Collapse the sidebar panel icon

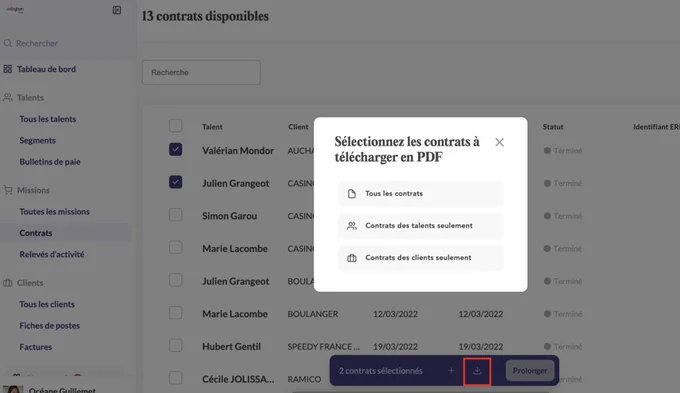point(117,10)
